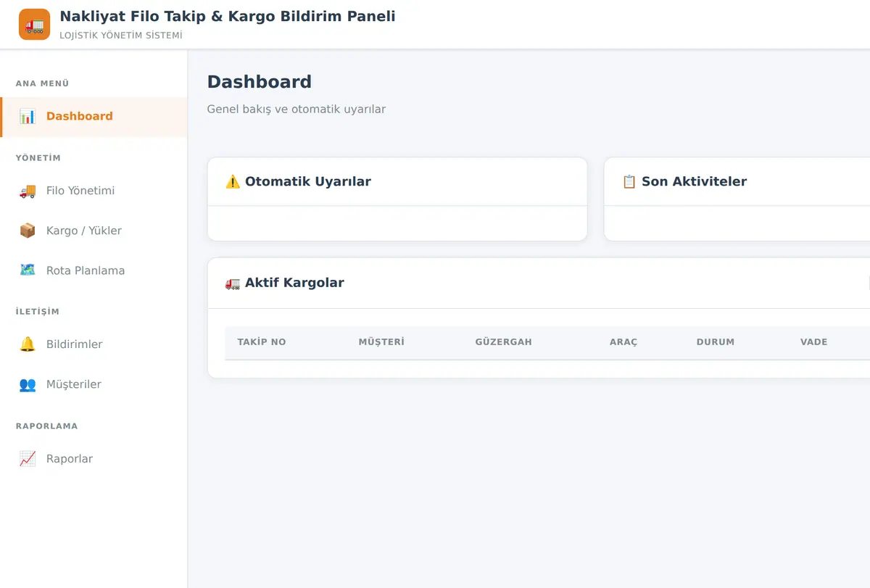Image resolution: width=870 pixels, height=588 pixels.
Task: Click the clipboard icon beside Son Aktiviteler
Action: tap(629, 181)
